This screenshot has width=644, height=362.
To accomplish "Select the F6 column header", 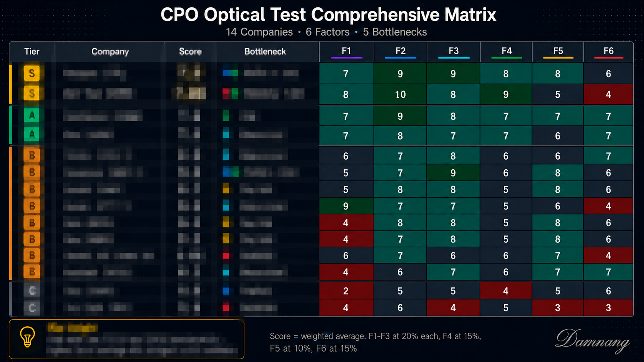I will (x=609, y=51).
